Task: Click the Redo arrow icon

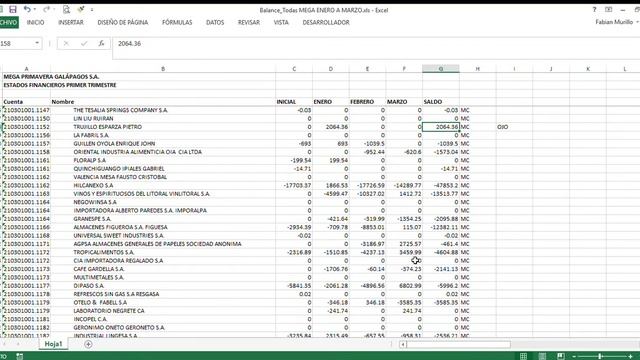Action: (x=46, y=9)
